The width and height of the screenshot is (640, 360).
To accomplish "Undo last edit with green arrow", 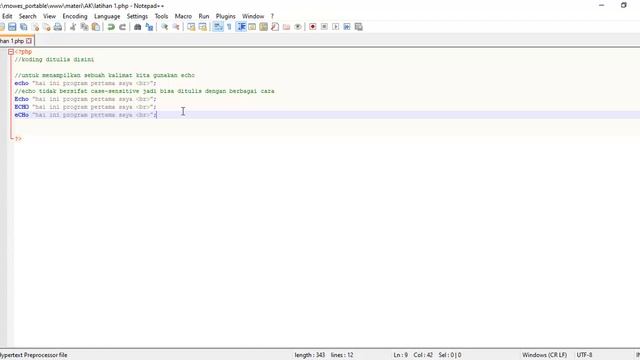I will coord(111,27).
